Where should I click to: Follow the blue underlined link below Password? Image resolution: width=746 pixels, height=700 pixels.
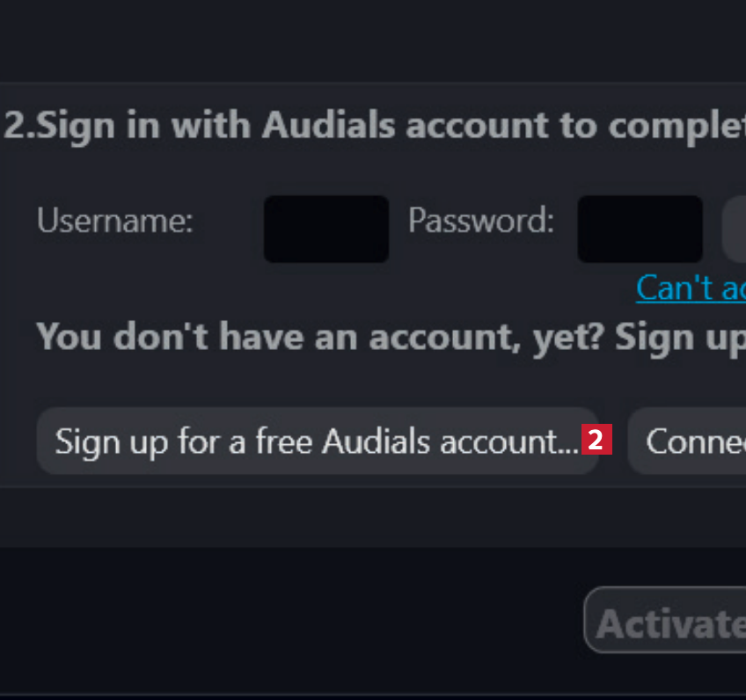click(x=691, y=288)
